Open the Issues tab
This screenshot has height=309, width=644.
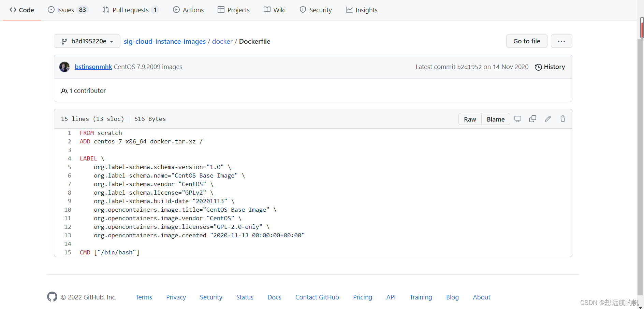pos(68,10)
